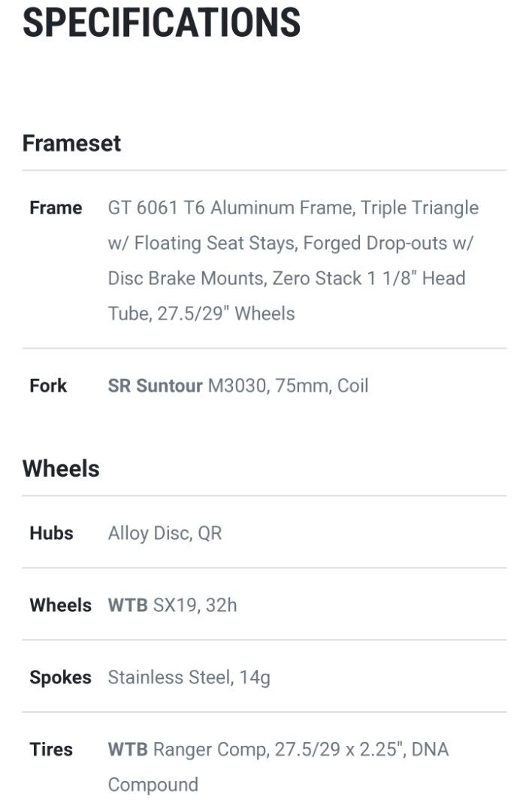Click the SPECIFICATIONS page heading
Screen dimensions: 529x812
(162, 23)
